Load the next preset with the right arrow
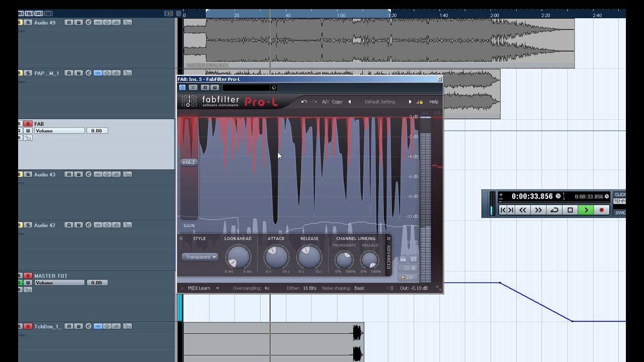This screenshot has width=644, height=362. tap(410, 102)
